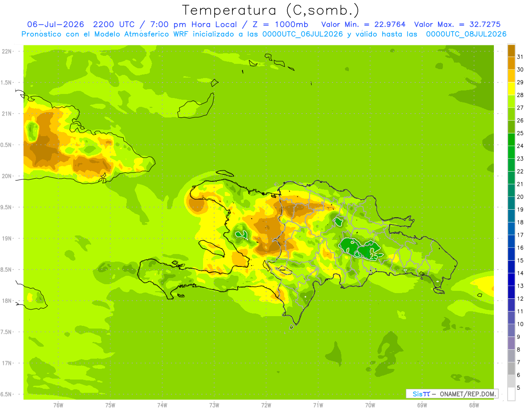
Task: Click legend swatch between 16 and 17
Action: (511, 241)
